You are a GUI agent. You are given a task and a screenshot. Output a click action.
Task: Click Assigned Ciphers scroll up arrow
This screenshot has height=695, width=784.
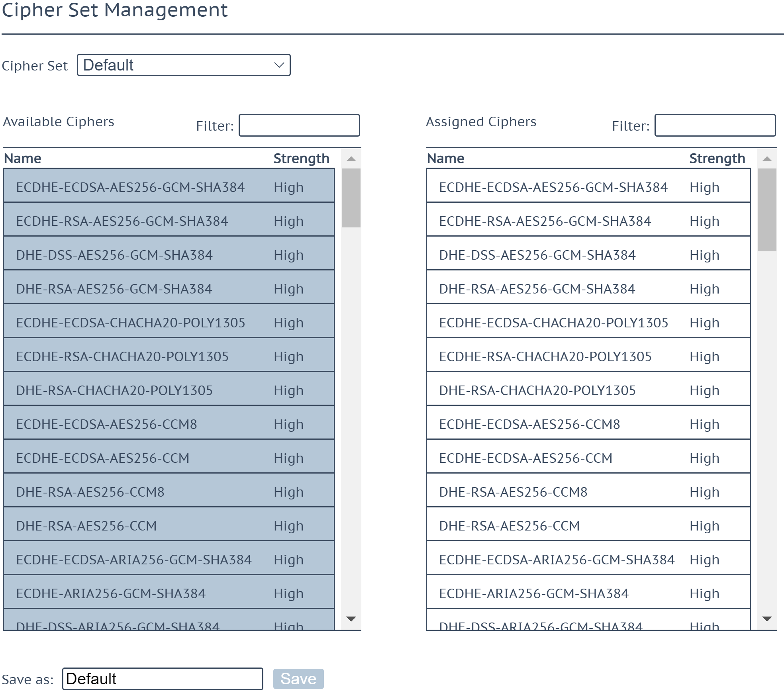(767, 159)
